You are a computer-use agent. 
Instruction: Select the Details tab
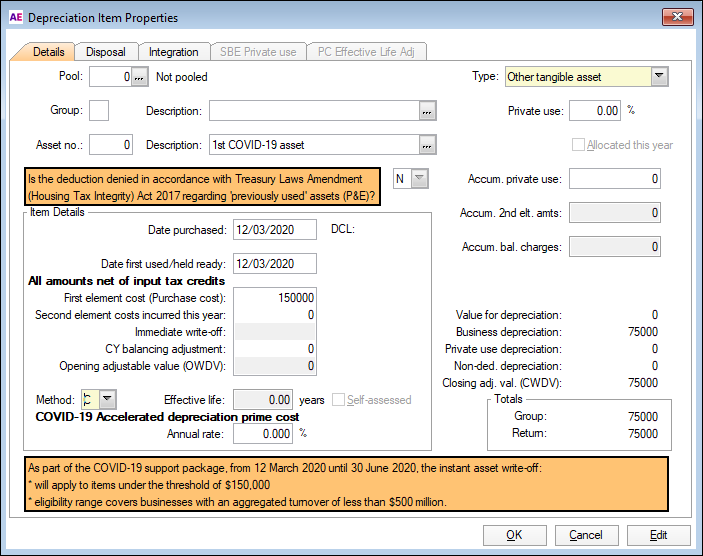coord(48,52)
